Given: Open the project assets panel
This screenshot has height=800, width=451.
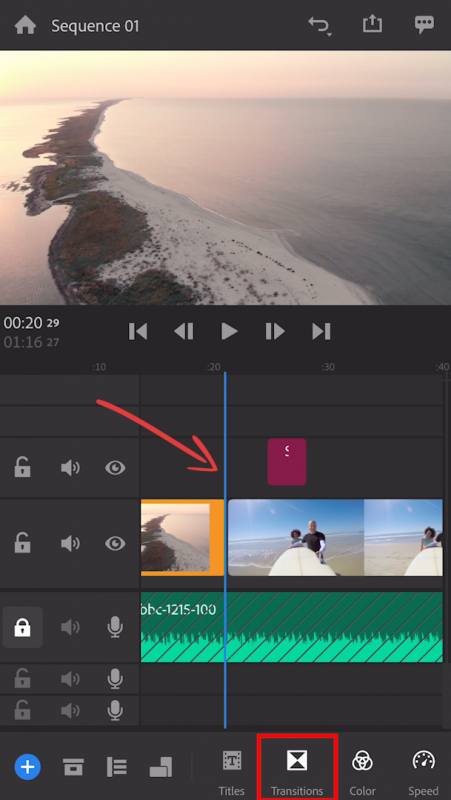Looking at the screenshot, I should [73, 766].
